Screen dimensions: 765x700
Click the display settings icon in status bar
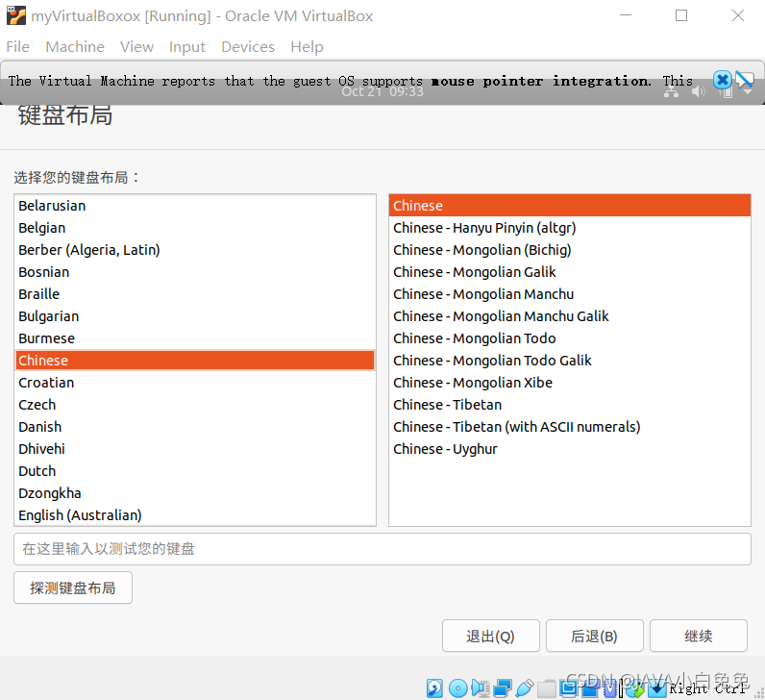[569, 688]
